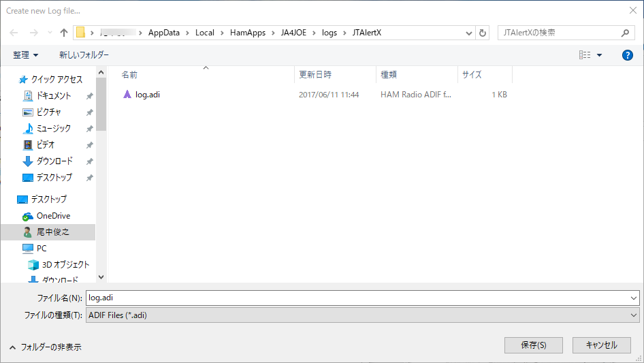Sort by 名前 column header
Screen dimensions: 644x363
(129, 75)
